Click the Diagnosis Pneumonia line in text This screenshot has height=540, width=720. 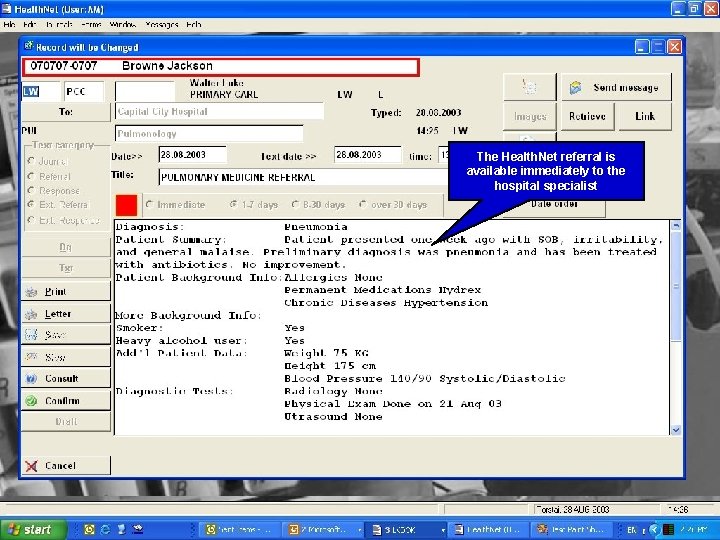(x=231, y=227)
